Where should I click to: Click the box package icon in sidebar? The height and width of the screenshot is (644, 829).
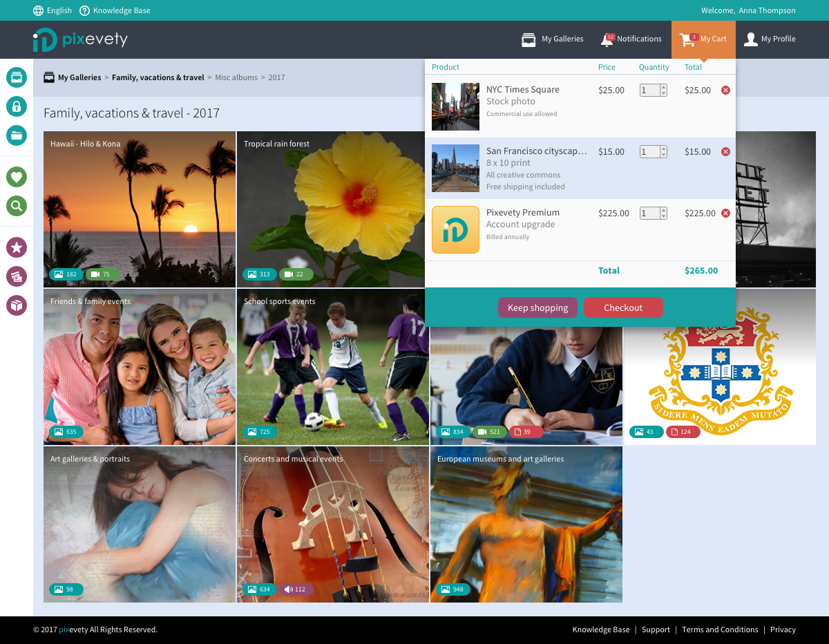click(x=17, y=305)
